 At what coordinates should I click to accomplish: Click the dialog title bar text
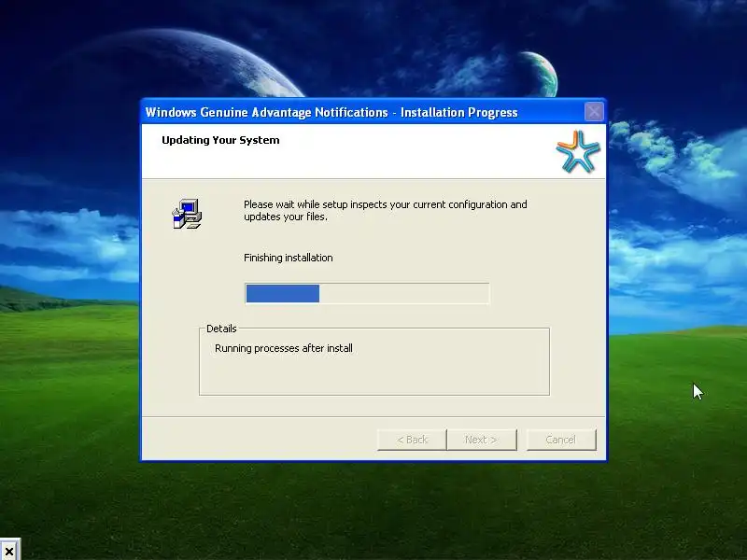(x=331, y=112)
